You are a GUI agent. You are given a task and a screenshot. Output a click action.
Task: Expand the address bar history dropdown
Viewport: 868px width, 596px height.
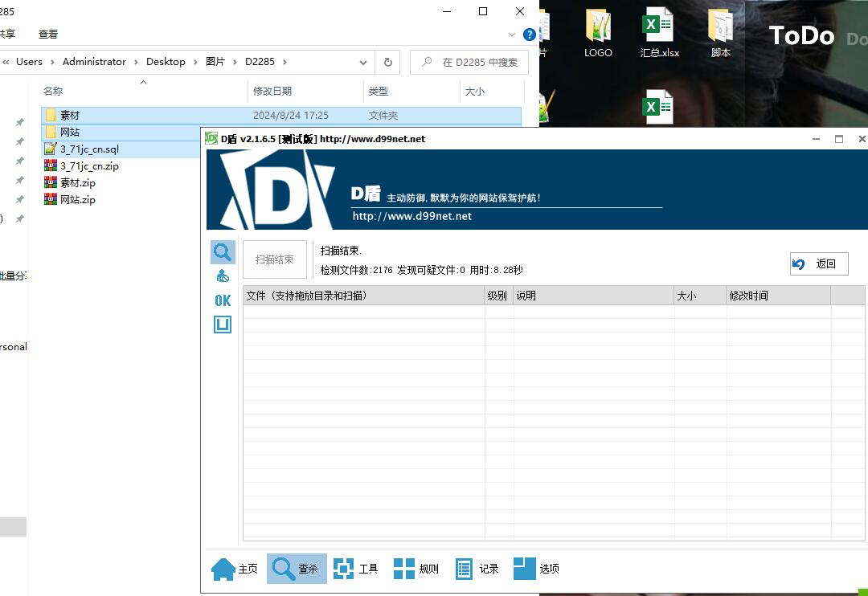(363, 62)
